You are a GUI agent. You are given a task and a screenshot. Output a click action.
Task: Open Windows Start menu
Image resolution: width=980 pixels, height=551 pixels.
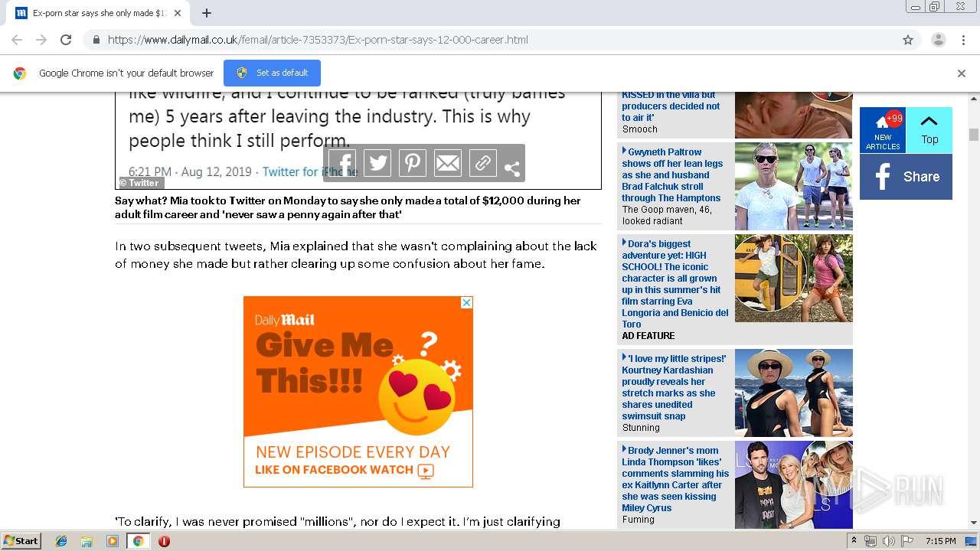tap(21, 540)
